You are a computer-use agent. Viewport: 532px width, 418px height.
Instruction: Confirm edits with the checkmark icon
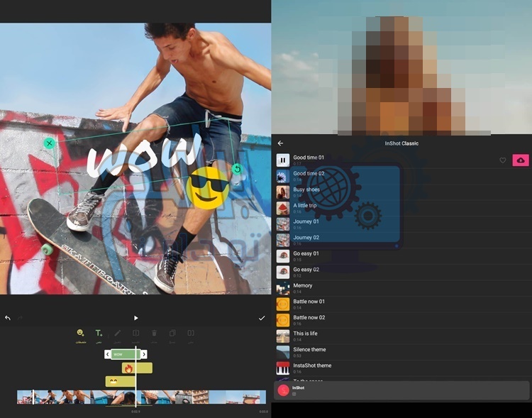[x=262, y=318]
